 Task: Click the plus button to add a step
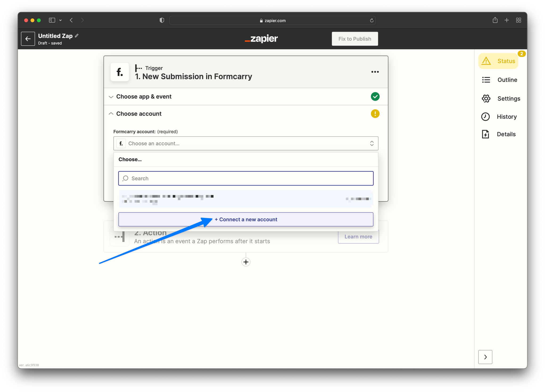(246, 262)
